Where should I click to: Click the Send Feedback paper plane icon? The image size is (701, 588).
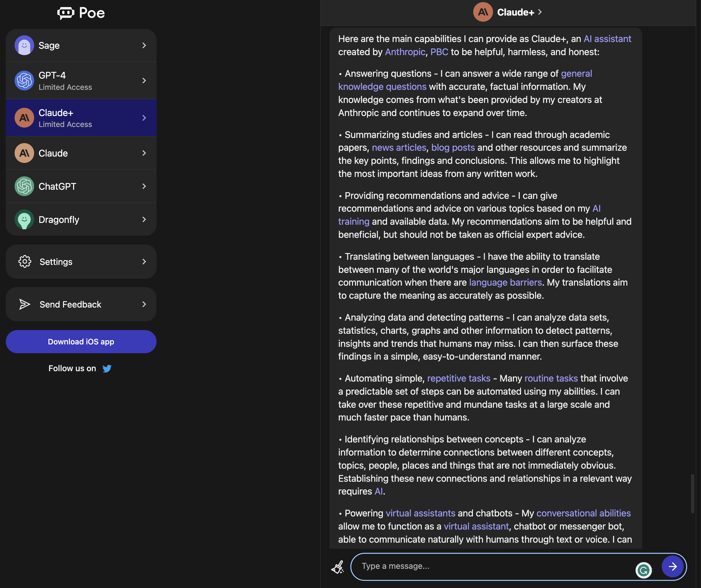[x=25, y=304]
